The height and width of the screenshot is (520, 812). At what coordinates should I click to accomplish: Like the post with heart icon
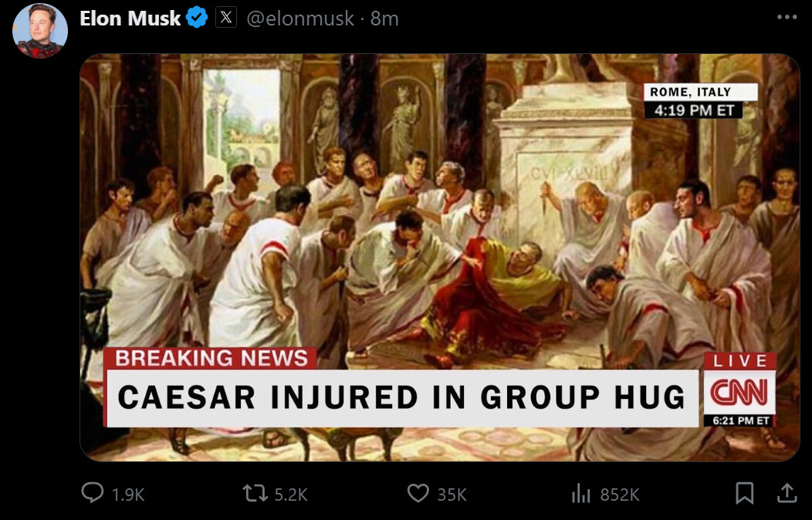pyautogui.click(x=418, y=493)
